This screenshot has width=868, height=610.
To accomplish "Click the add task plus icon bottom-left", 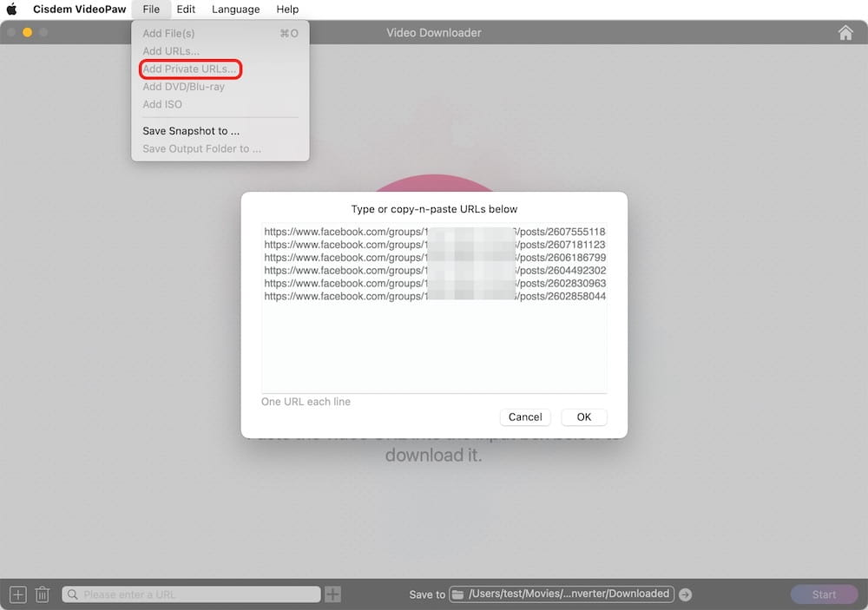I will [x=17, y=594].
